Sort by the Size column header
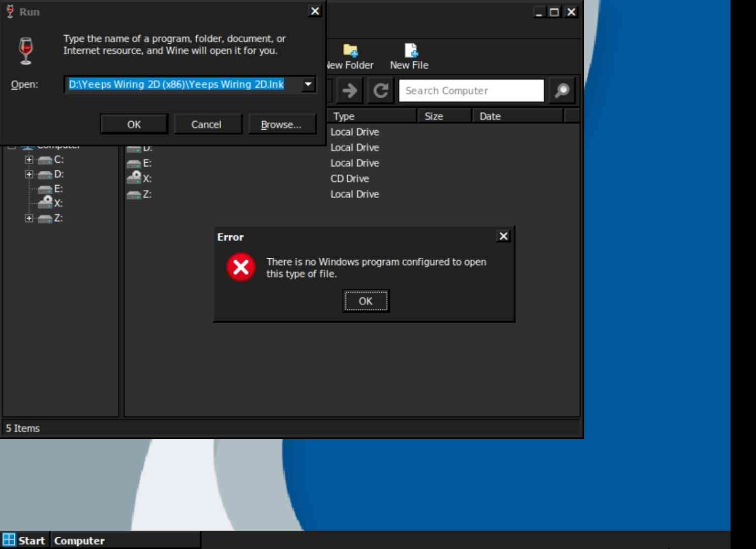Screen dimensions: 756x549 point(444,116)
